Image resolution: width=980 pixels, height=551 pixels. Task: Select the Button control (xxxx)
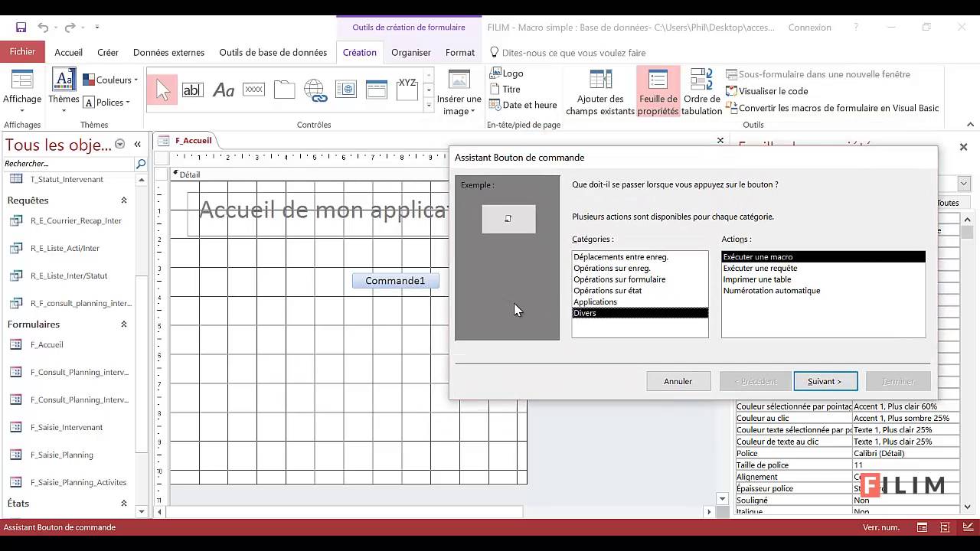point(253,90)
